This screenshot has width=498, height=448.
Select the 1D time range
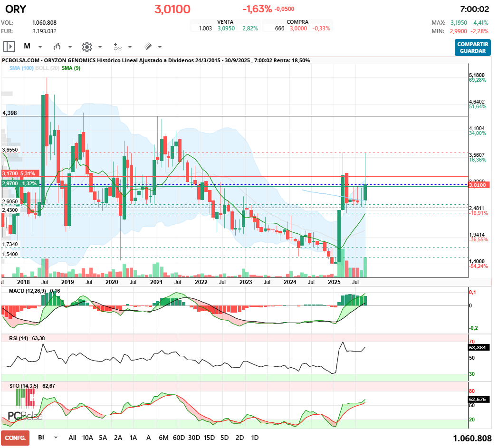(255, 438)
